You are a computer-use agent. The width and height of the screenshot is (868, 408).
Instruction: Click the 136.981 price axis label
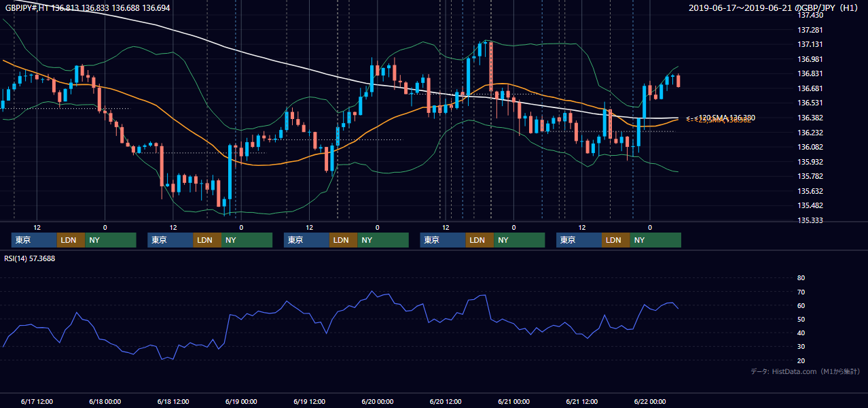tap(811, 59)
